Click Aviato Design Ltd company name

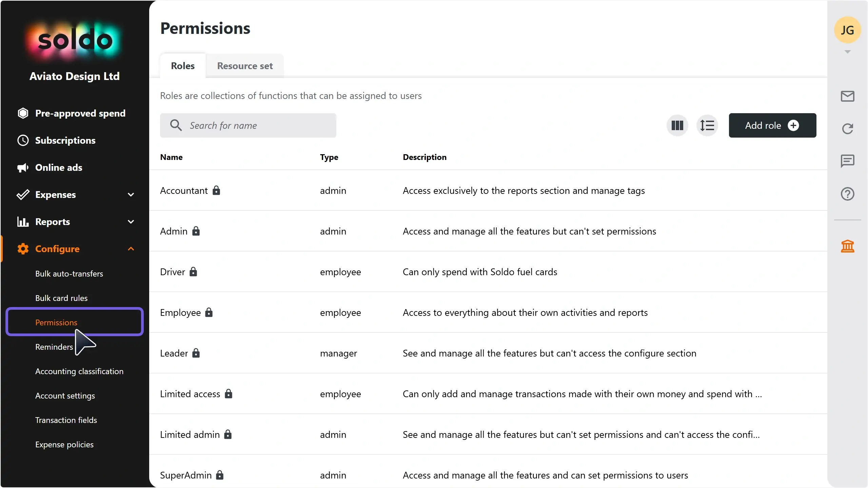(75, 76)
